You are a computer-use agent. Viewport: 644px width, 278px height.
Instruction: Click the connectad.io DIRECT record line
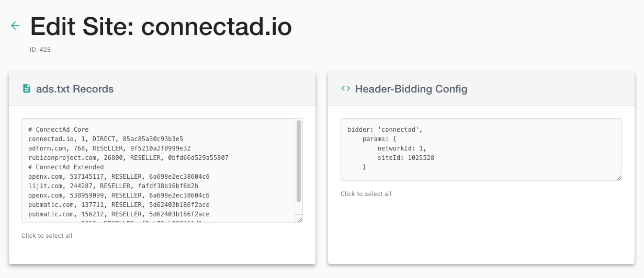tap(106, 139)
